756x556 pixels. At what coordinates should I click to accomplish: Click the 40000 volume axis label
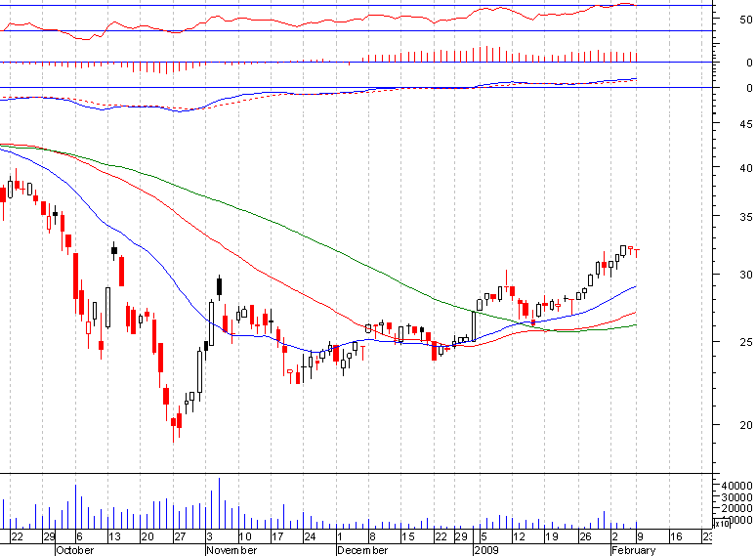point(736,485)
